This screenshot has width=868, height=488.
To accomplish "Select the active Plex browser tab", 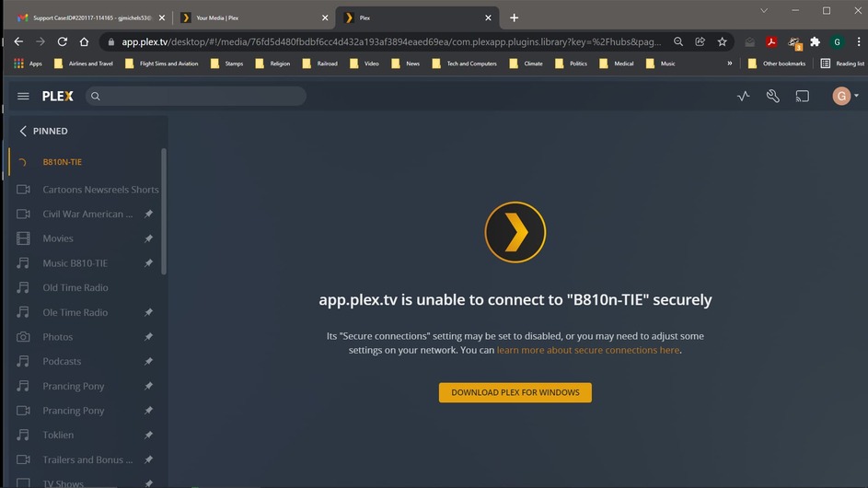I will [417, 17].
